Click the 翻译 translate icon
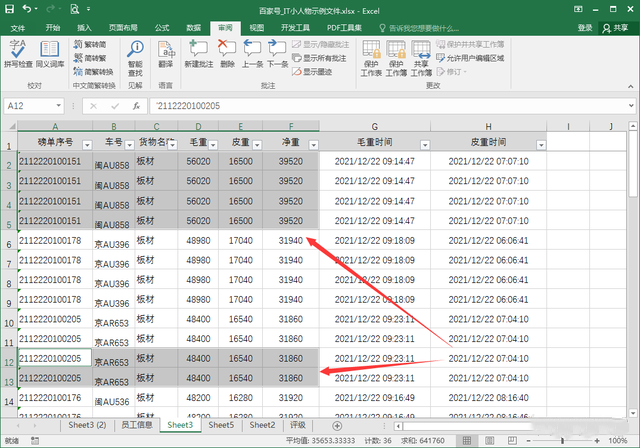The image size is (640, 448). click(165, 53)
